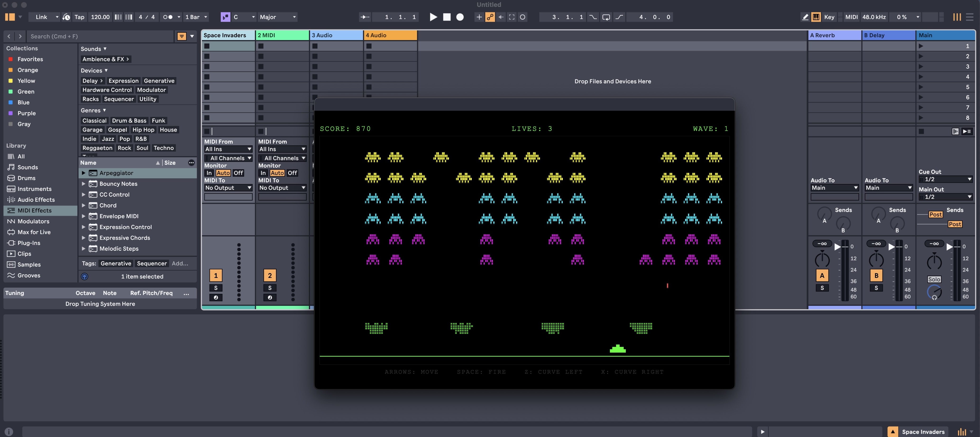Click the MIDI Arrangement Overdub plus icon

click(x=479, y=17)
